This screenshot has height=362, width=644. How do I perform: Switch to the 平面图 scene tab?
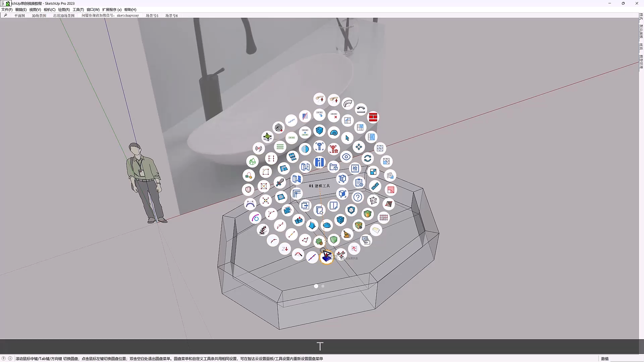(20, 16)
